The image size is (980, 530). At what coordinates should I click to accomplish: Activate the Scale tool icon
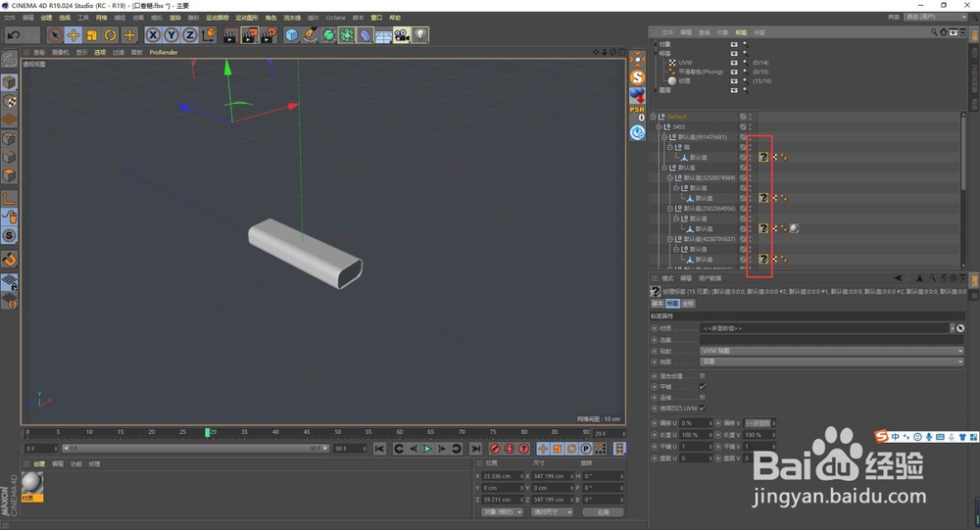tap(92, 35)
